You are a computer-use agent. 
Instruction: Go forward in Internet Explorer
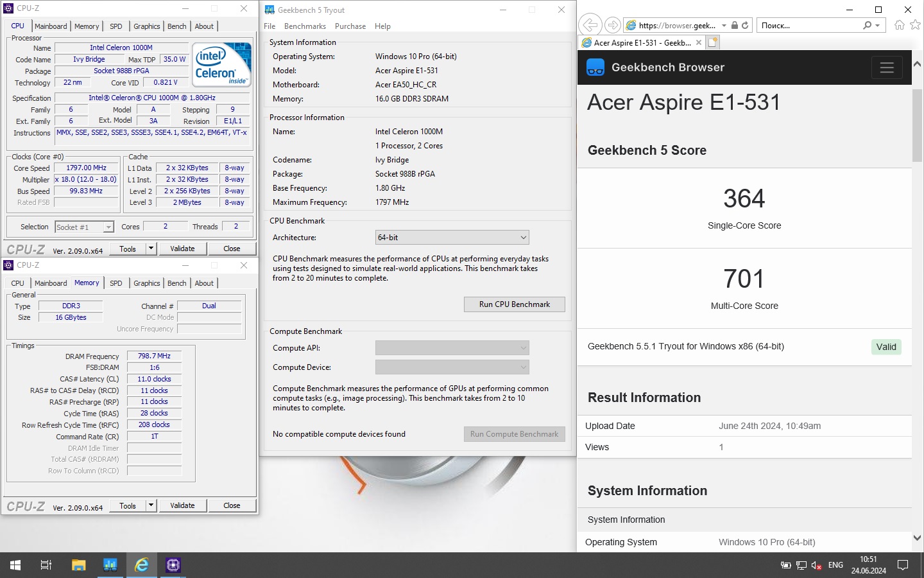613,25
